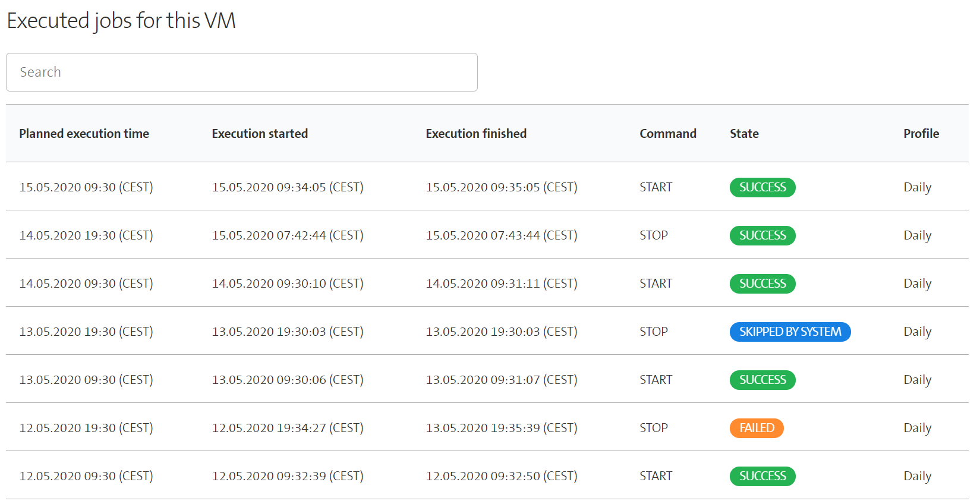Click SUCCESS badge for 12.05.2020 09:30 job

click(x=762, y=476)
